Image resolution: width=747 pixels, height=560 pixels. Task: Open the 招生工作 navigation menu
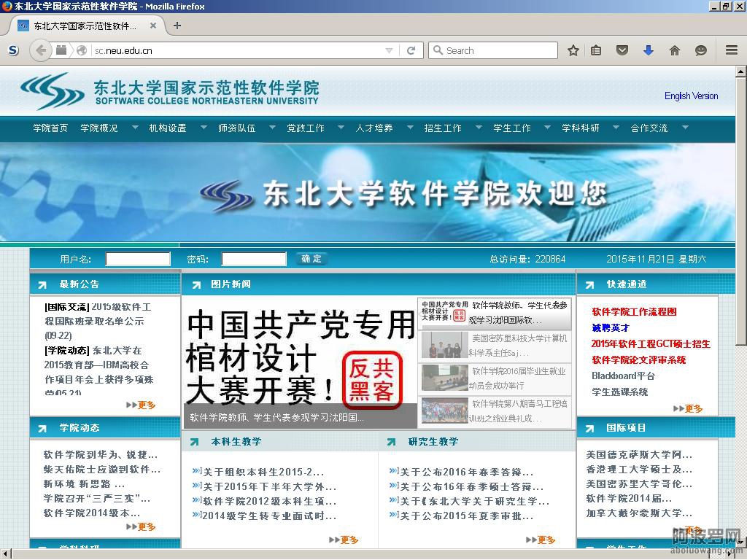(x=443, y=128)
